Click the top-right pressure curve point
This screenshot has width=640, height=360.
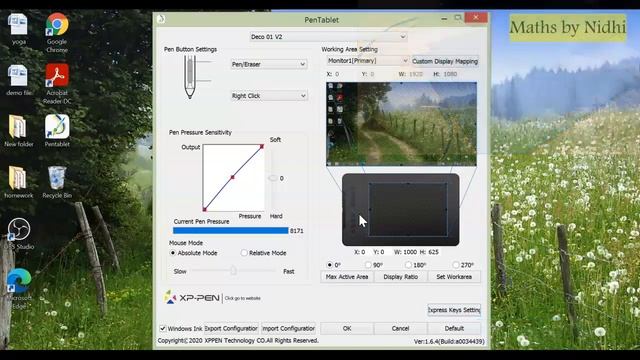tap(262, 146)
